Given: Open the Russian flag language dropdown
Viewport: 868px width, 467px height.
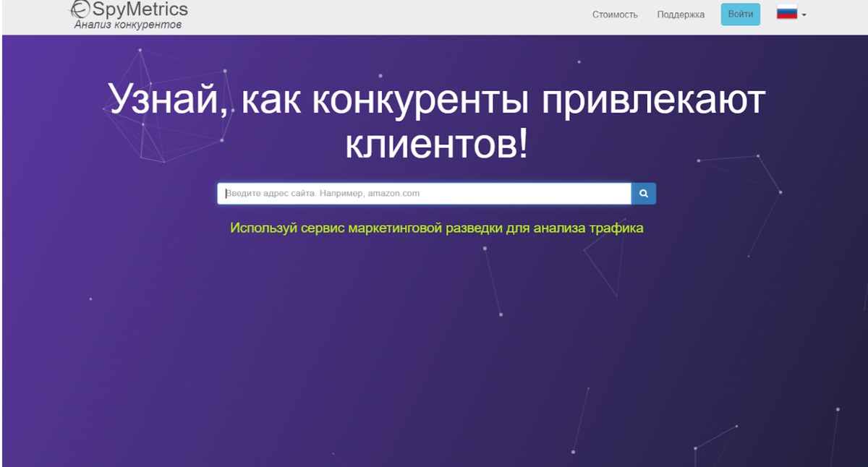Looking at the screenshot, I should [x=791, y=13].
